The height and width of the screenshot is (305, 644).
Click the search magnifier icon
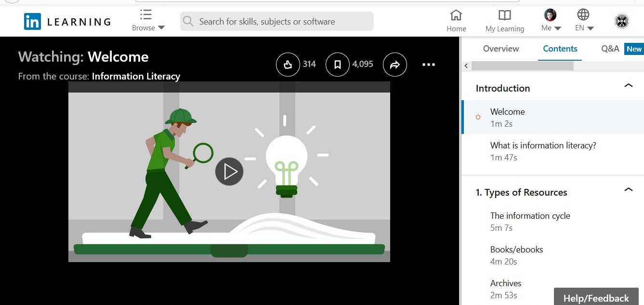pyautogui.click(x=188, y=21)
